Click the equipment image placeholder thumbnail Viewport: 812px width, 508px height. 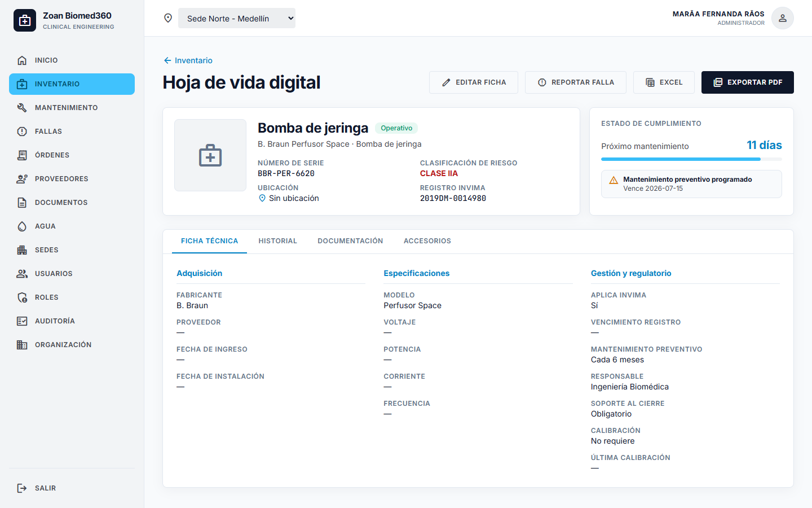[210, 155]
